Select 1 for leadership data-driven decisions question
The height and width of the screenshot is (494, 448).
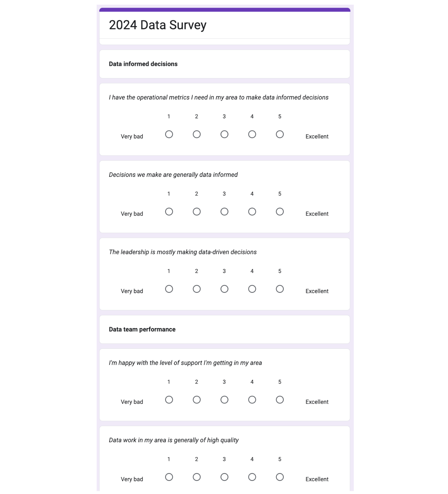(169, 289)
